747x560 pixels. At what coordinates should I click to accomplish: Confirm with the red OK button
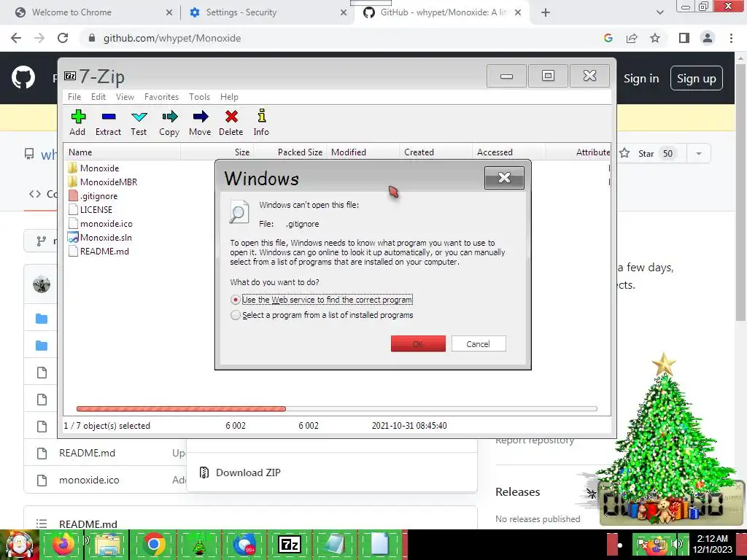pos(418,344)
